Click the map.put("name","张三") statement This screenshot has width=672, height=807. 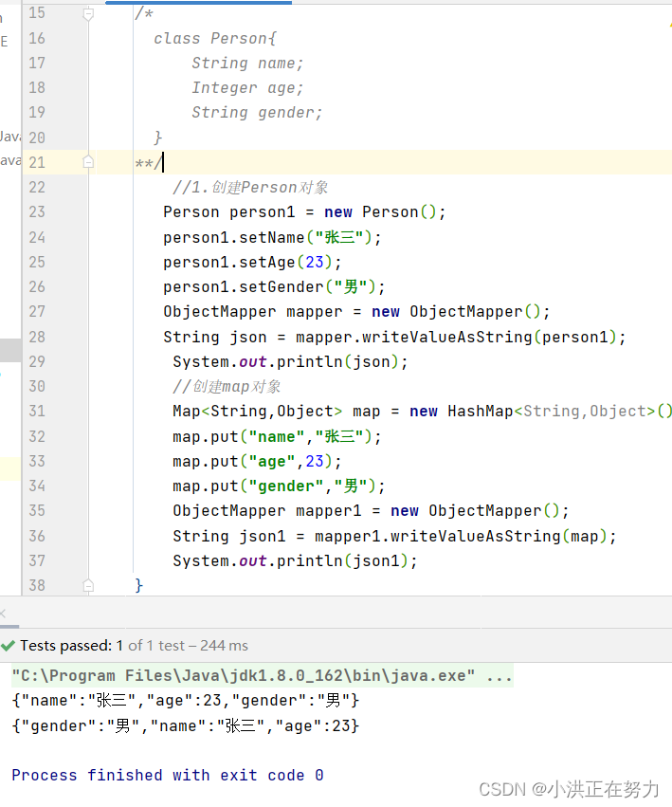[x=277, y=436]
